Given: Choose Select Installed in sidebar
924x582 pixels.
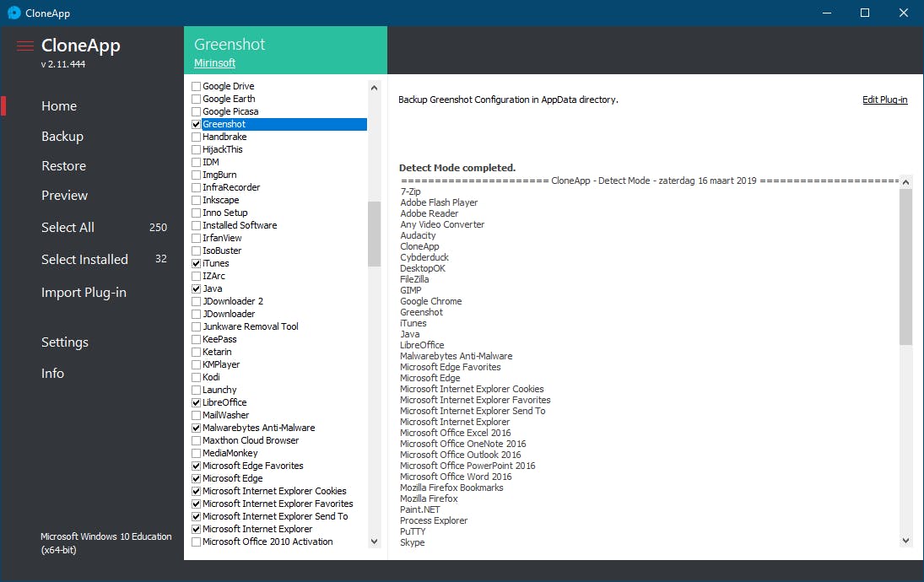Looking at the screenshot, I should pos(84,259).
